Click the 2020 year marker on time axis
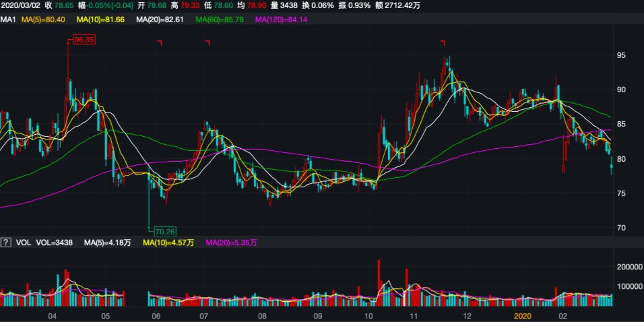 coord(523,315)
